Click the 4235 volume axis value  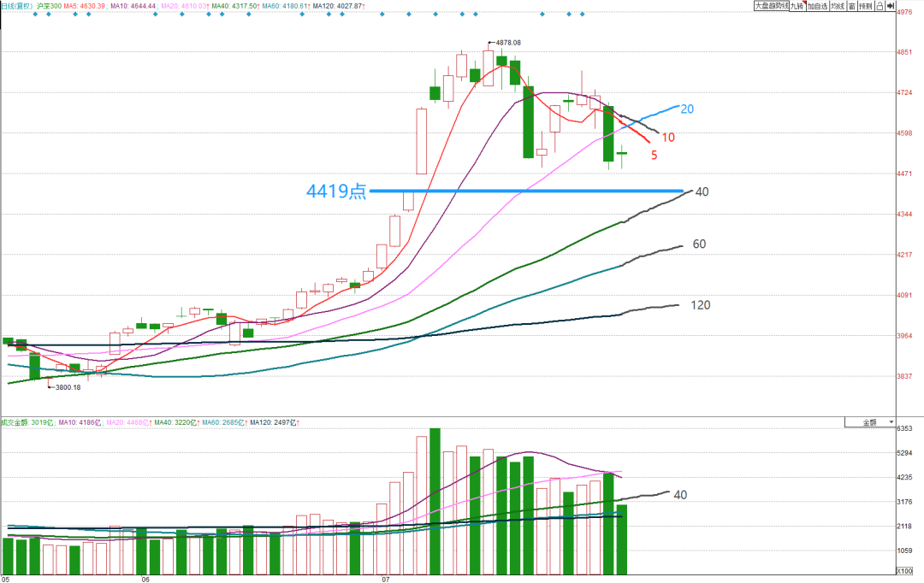(904, 478)
